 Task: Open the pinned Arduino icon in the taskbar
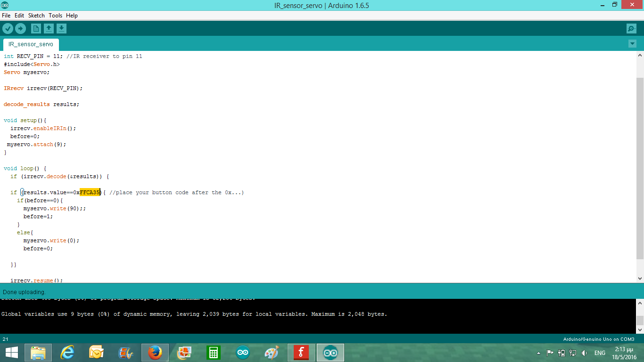242,353
